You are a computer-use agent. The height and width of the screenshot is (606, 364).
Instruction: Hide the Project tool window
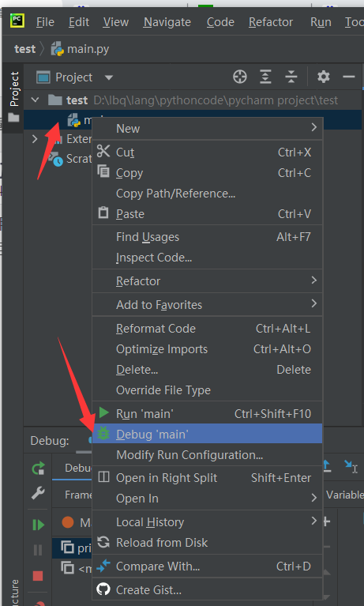pos(348,77)
